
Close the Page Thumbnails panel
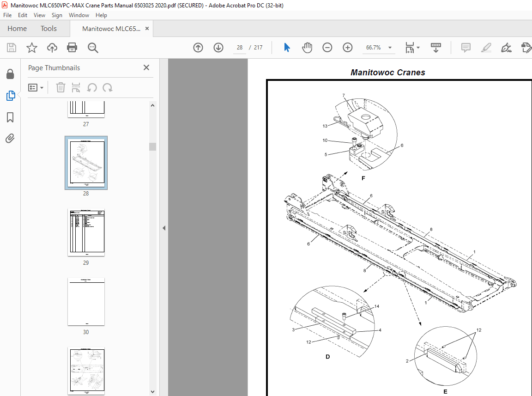click(146, 67)
